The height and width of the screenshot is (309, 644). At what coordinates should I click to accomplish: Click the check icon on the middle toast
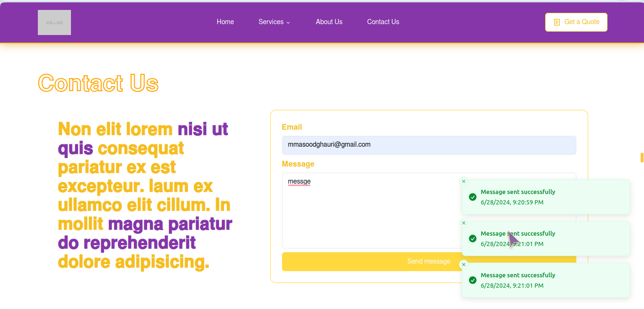click(472, 238)
